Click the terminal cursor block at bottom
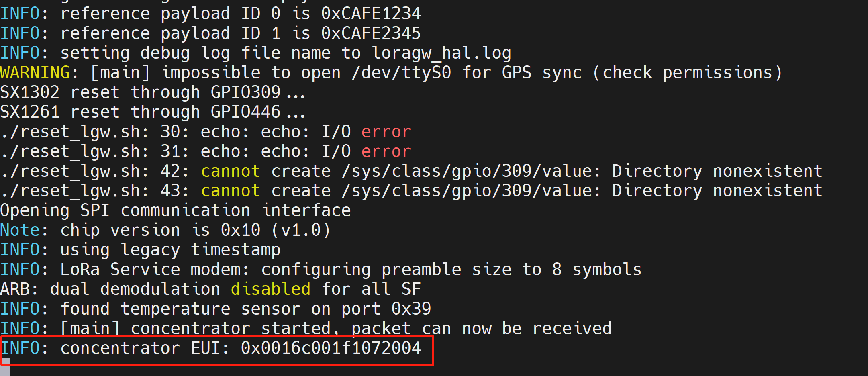Image resolution: width=868 pixels, height=376 pixels. 5,367
